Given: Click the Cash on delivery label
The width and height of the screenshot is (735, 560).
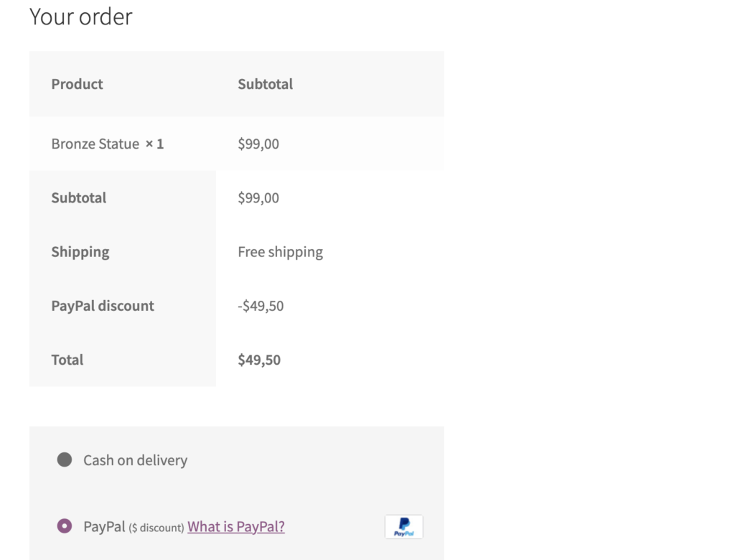Looking at the screenshot, I should [x=135, y=460].
